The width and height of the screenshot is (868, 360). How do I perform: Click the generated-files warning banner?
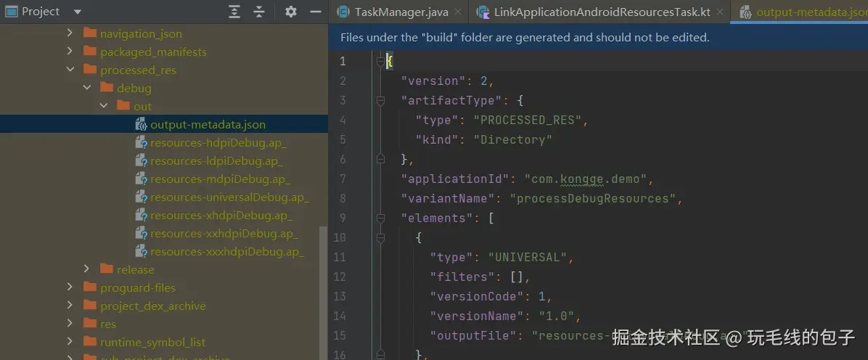point(598,38)
